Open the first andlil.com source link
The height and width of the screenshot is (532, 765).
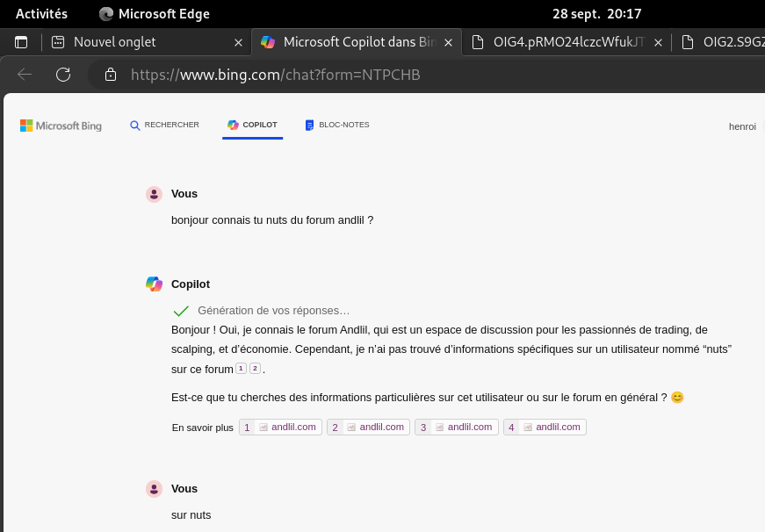coord(281,428)
